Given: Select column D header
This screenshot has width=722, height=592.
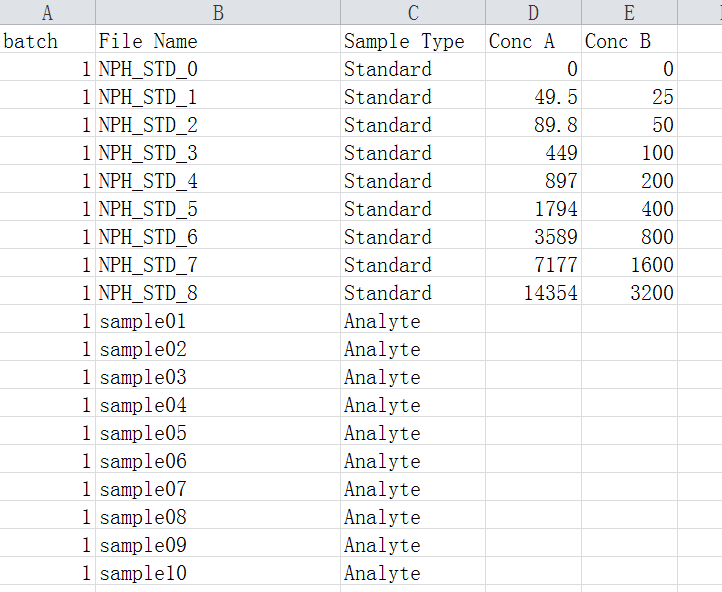Looking at the screenshot, I should 533,12.
